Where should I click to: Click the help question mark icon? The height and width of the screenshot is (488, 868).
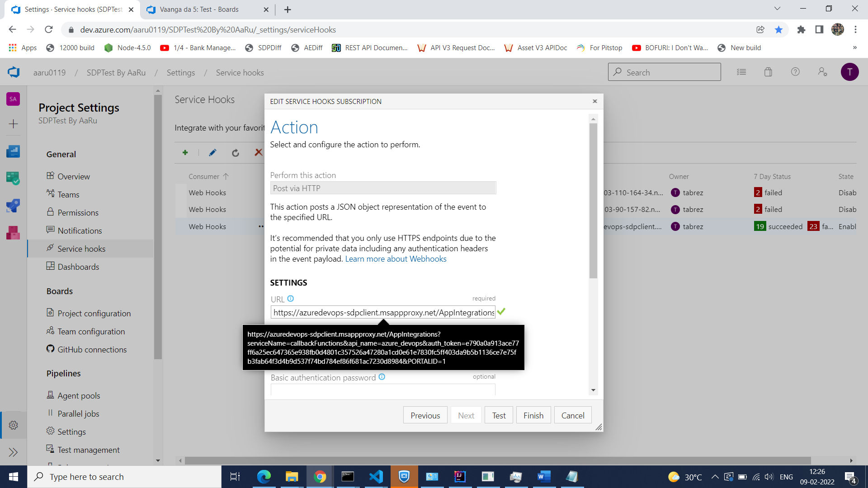pyautogui.click(x=795, y=72)
